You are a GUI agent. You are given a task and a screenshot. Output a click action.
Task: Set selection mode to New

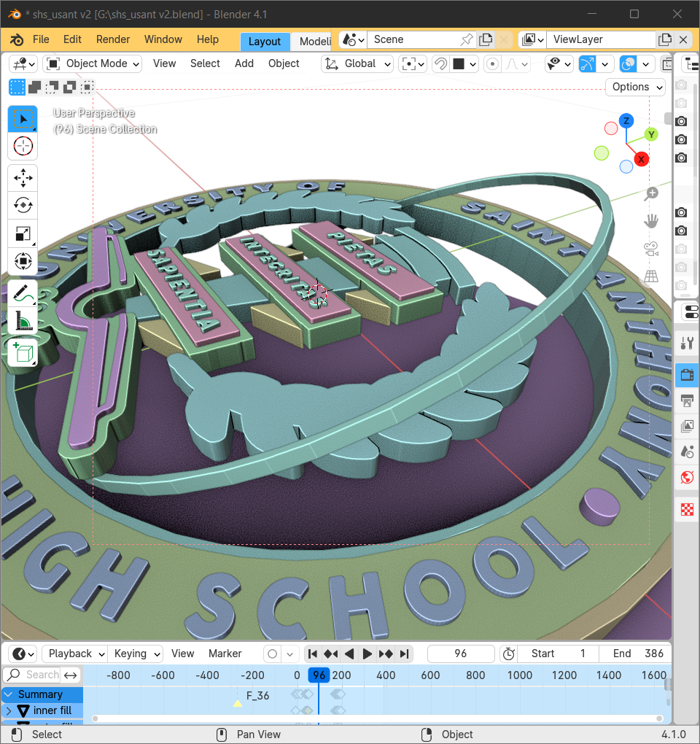point(17,88)
